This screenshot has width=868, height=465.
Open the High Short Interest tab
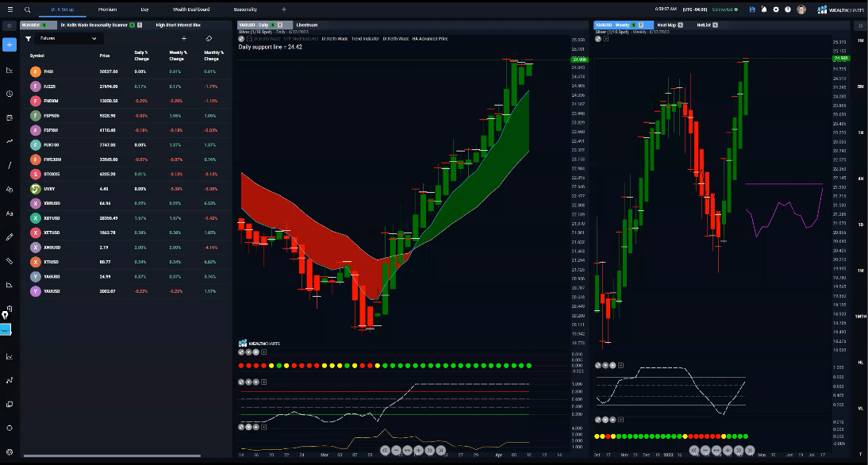(x=179, y=25)
